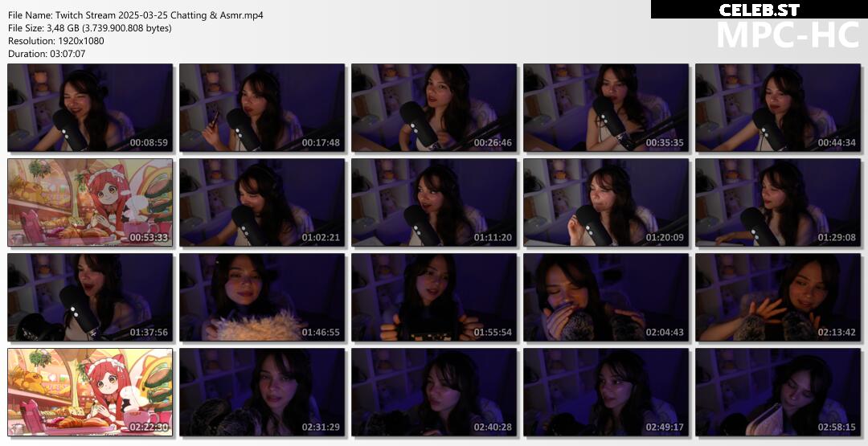
Task: Select the thumbnail at 01:37:56
Action: coord(90,297)
